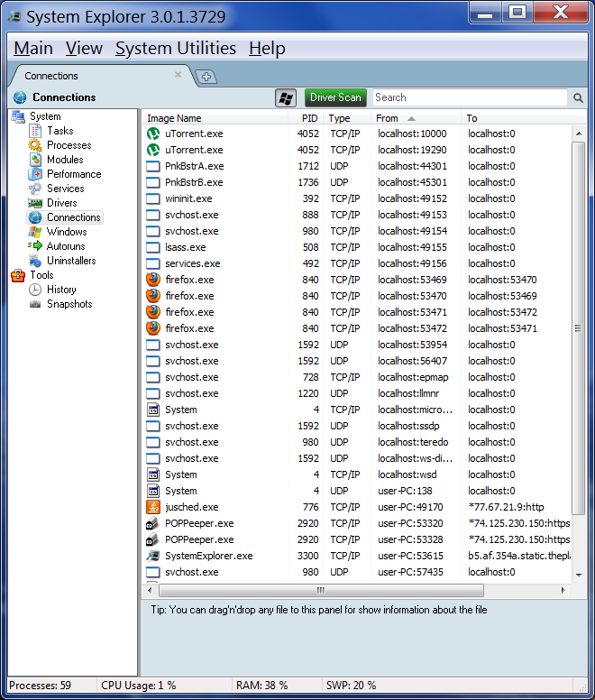Viewport: 595px width, 700px height.
Task: Click the Processes: 59 status entry
Action: 41,686
